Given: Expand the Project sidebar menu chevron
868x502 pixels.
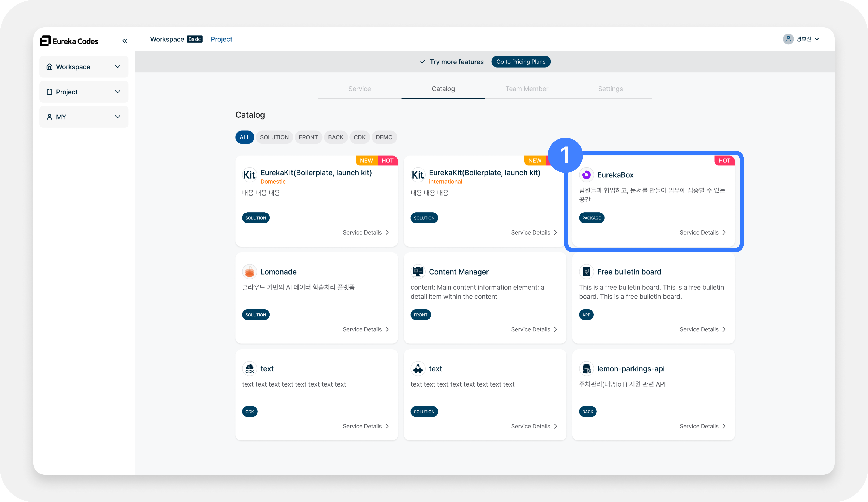Looking at the screenshot, I should click(x=117, y=92).
